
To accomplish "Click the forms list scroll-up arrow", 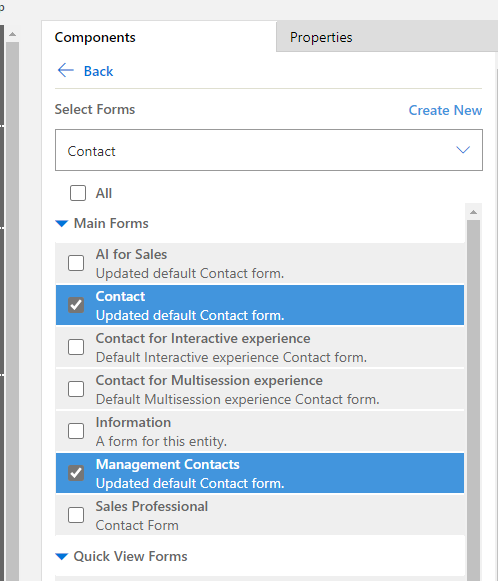I will coord(473,212).
